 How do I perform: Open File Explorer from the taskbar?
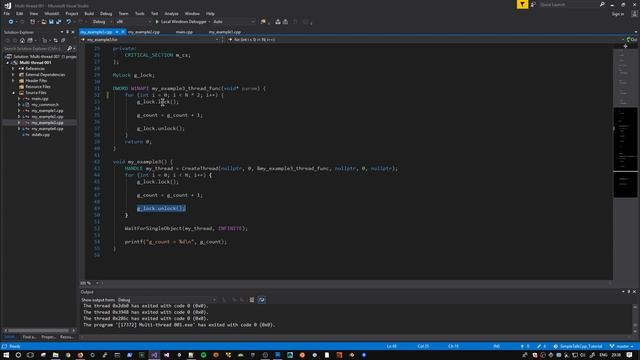[55, 355]
